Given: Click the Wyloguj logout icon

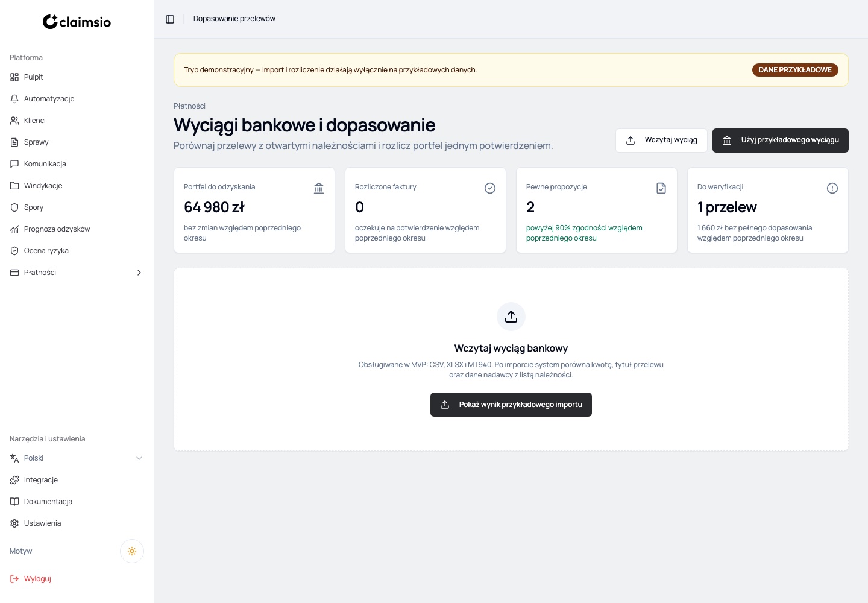Looking at the screenshot, I should point(14,579).
